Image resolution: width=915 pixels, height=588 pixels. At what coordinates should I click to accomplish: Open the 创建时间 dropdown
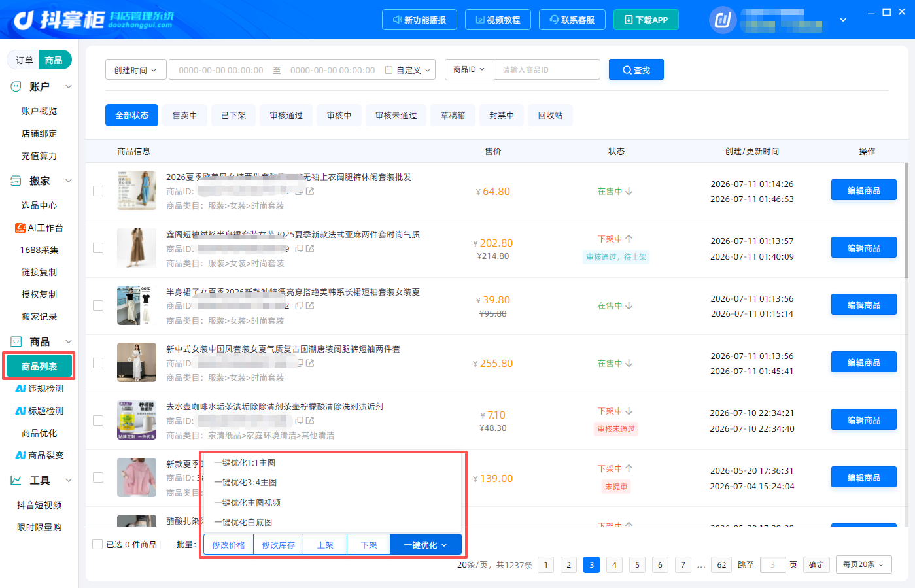135,69
